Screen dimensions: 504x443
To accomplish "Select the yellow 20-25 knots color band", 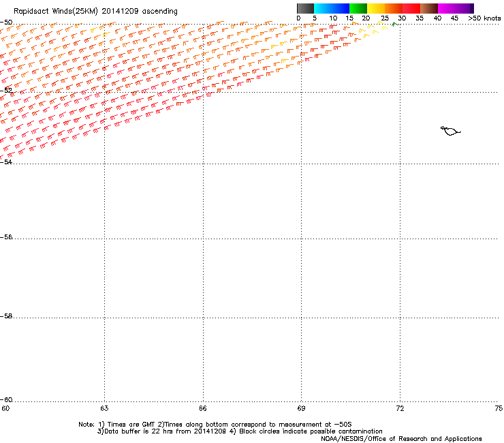I will (376, 8).
